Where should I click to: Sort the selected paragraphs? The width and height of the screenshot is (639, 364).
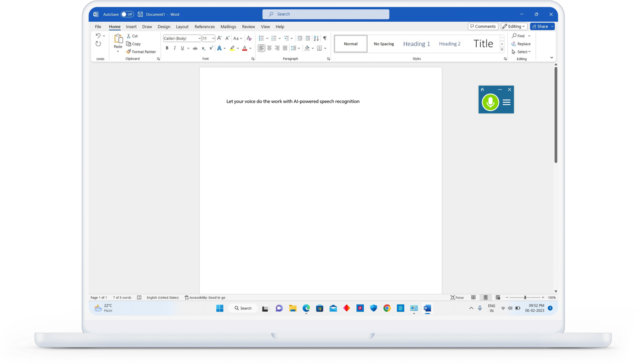[x=316, y=38]
